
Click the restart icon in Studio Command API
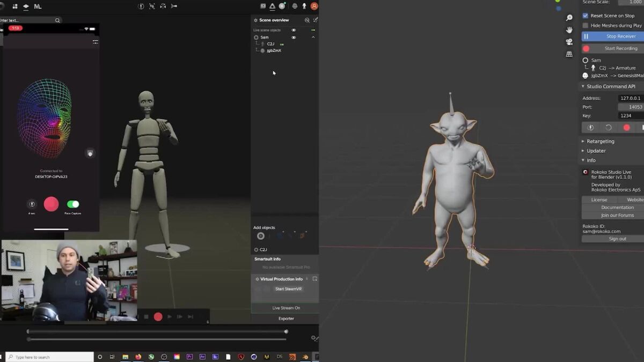[609, 128]
